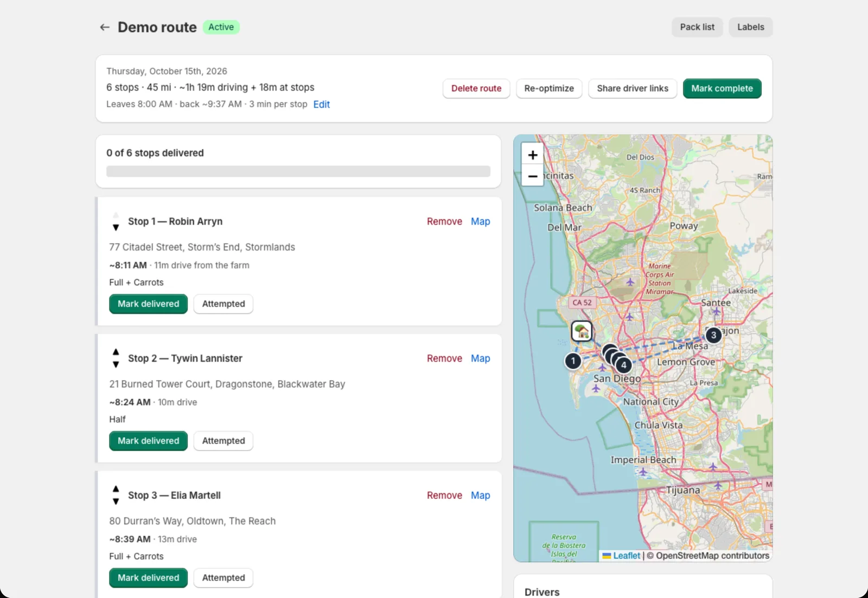Go back using the arrow beside Demo route
Image resolution: width=868 pixels, height=598 pixels.
coord(105,27)
